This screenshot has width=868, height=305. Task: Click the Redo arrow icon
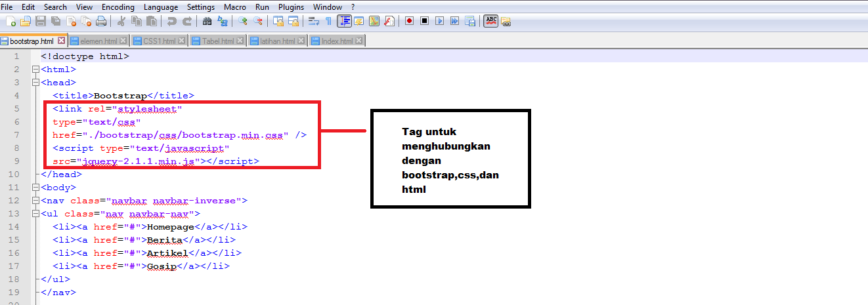point(187,21)
